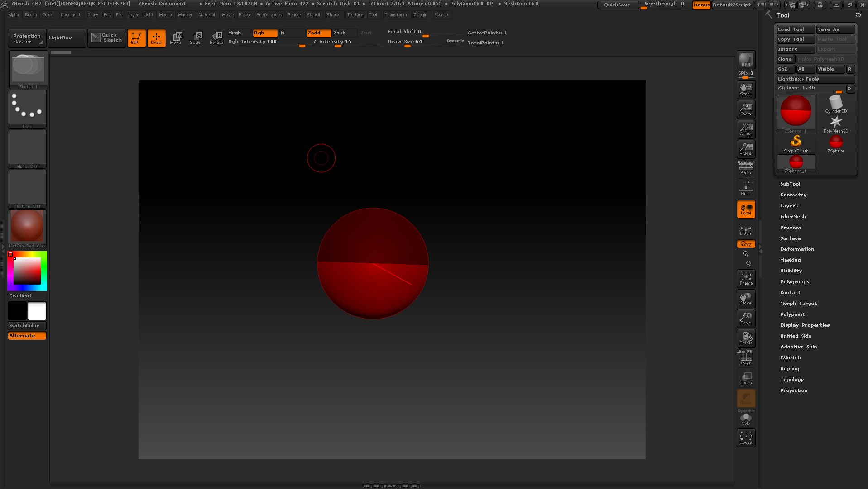The height and width of the screenshot is (490, 868).
Task: Click the Actual size icon
Action: tap(746, 129)
